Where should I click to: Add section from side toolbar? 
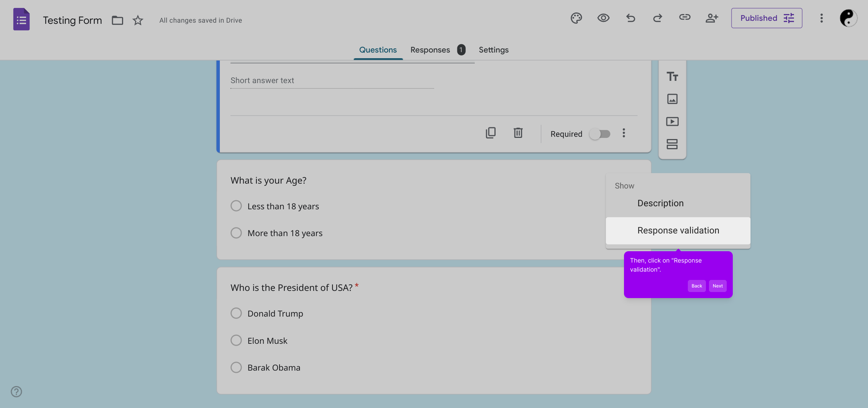point(672,144)
